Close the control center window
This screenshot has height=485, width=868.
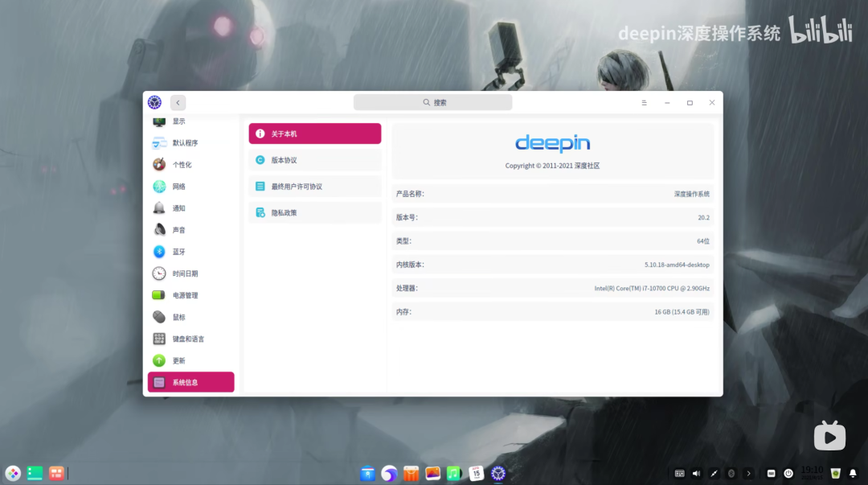712,102
